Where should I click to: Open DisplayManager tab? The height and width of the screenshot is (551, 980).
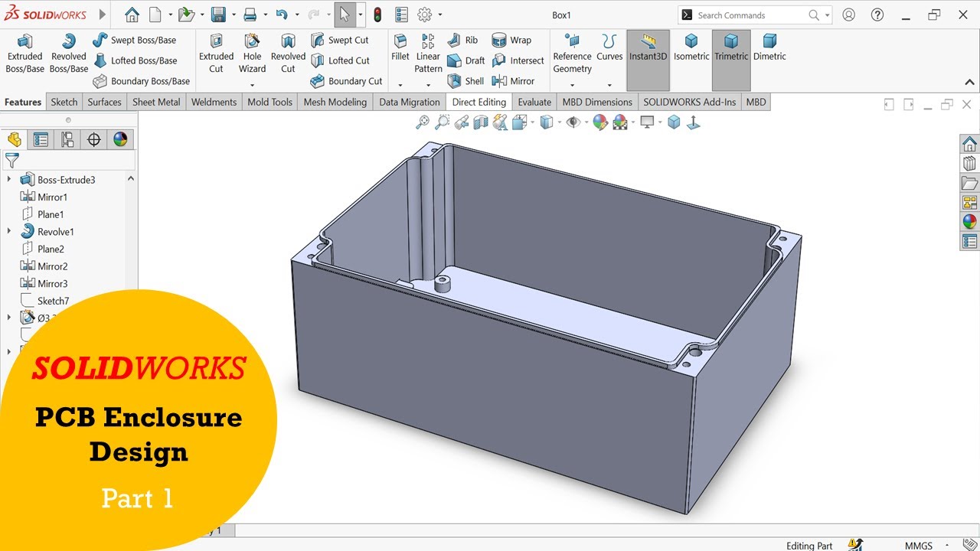tap(120, 139)
